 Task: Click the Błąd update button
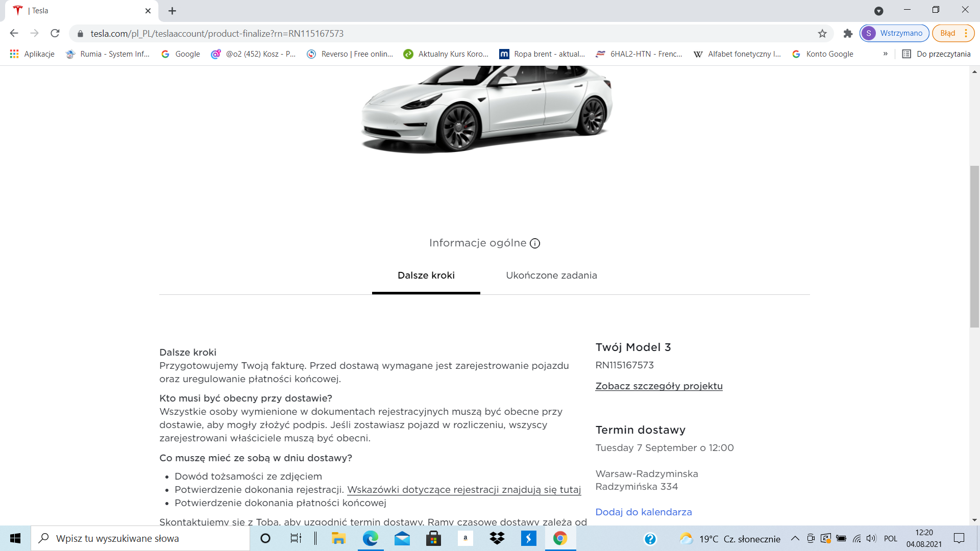953,33
